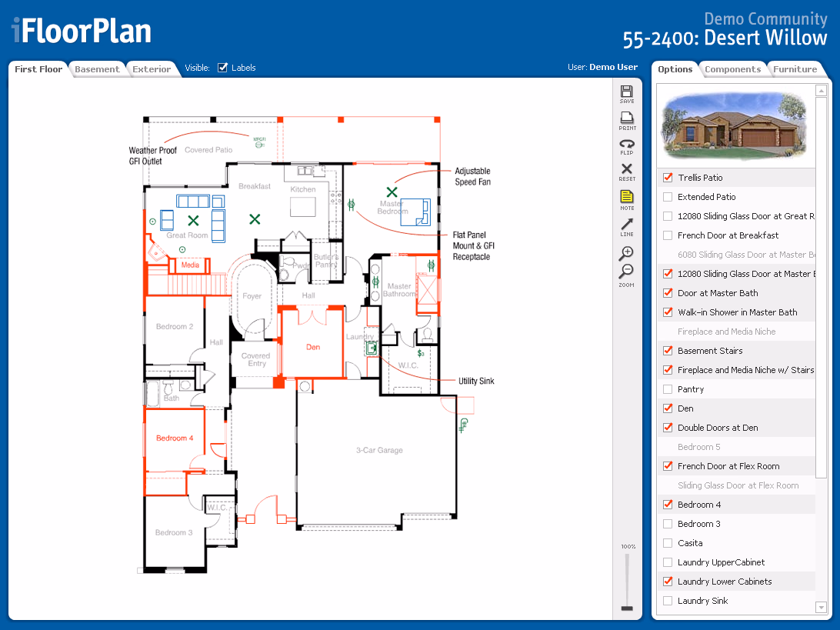Check the Casita option

668,542
